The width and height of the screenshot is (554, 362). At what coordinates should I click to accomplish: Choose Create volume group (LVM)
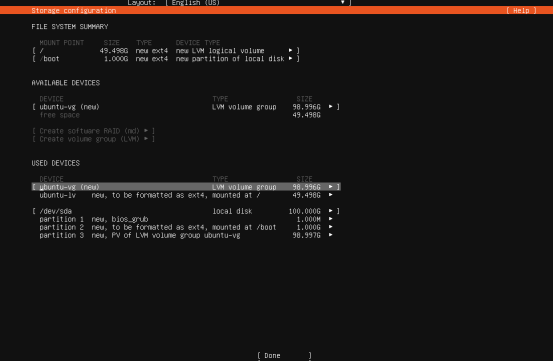click(93, 139)
